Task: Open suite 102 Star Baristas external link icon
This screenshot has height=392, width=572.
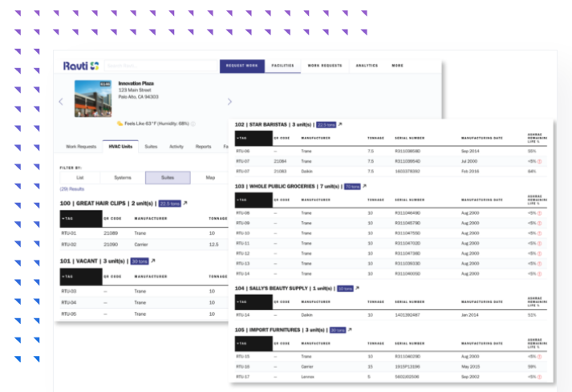Action: [340, 124]
